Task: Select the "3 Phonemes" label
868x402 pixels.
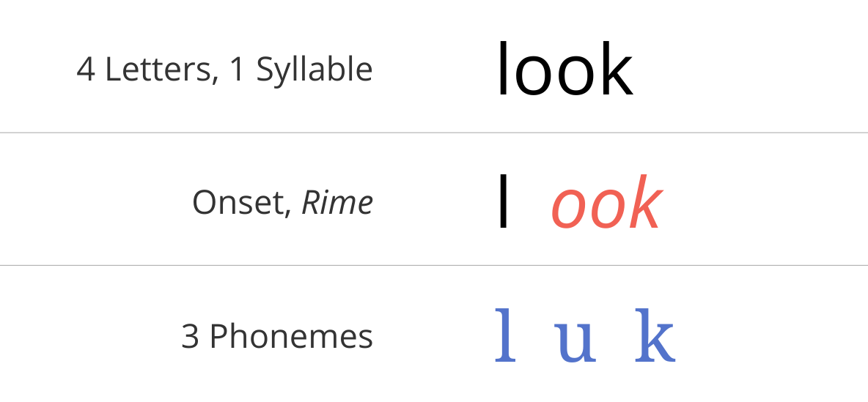Action: tap(277, 336)
